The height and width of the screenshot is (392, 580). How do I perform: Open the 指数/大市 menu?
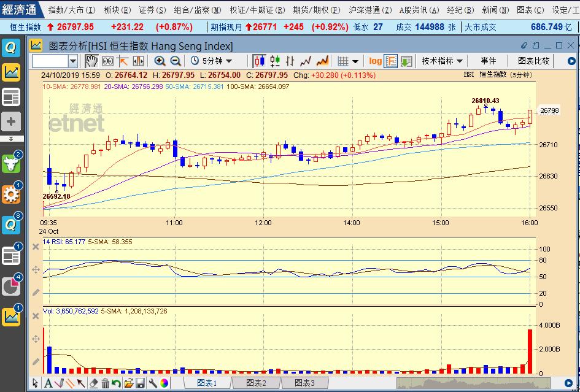point(72,10)
